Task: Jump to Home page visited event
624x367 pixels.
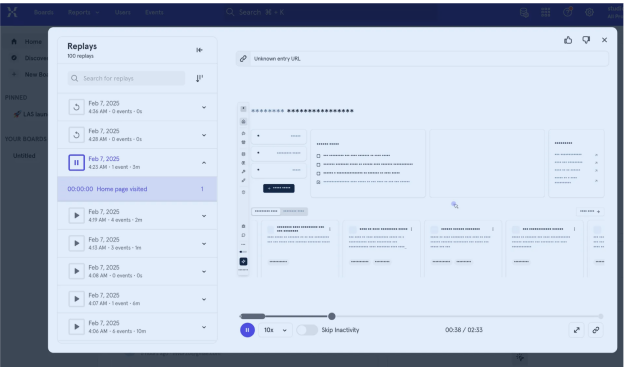Action: [137, 189]
